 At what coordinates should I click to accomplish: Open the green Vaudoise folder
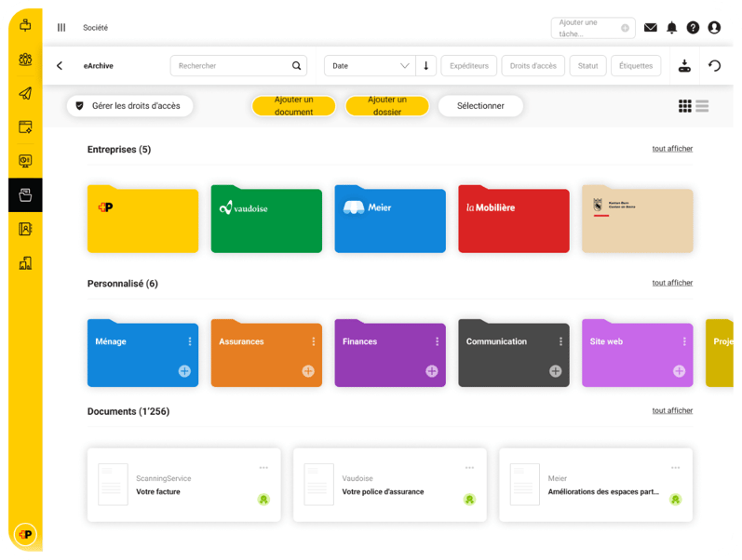coord(266,220)
